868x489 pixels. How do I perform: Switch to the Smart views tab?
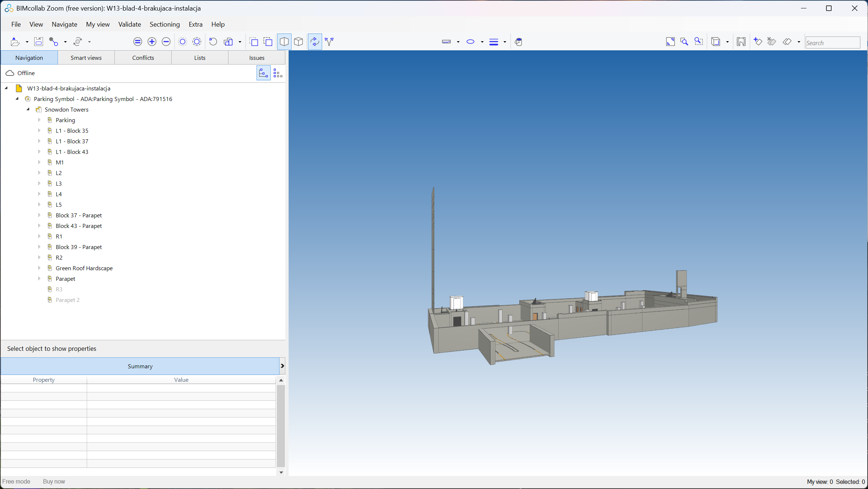tap(86, 58)
